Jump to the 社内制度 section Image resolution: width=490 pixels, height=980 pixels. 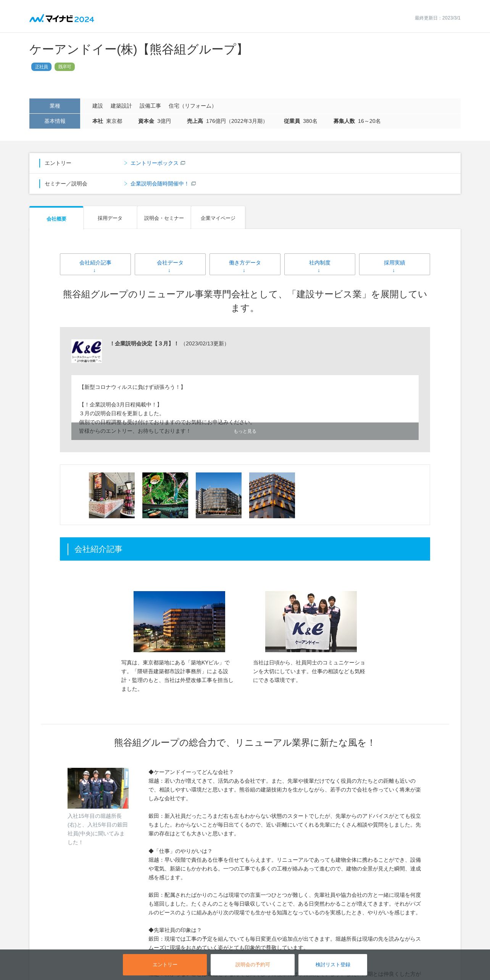pos(320,264)
